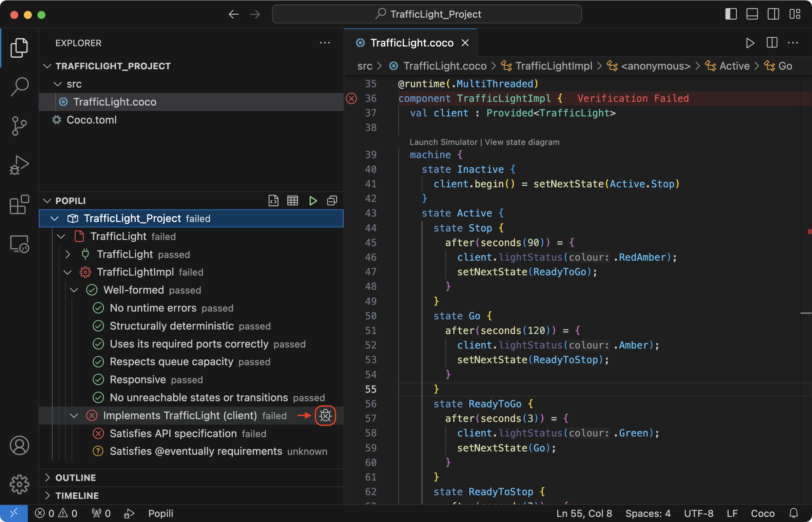Open the Run and Debug view
The height and width of the screenshot is (522, 812).
pyautogui.click(x=19, y=165)
